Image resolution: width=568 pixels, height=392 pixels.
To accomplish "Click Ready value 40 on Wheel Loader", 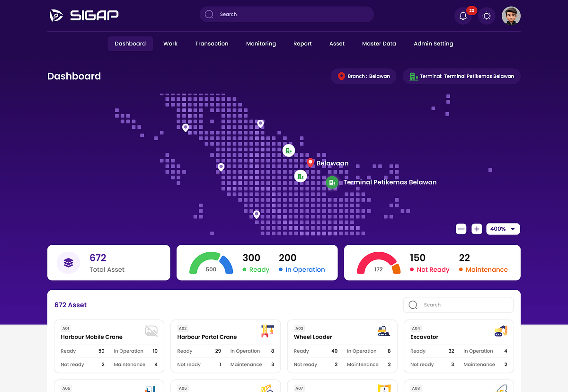I will click(335, 351).
